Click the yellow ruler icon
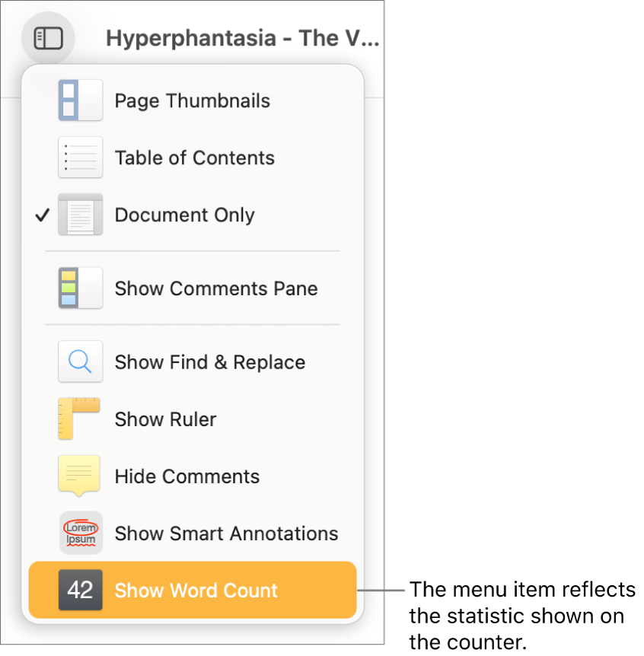 80,419
